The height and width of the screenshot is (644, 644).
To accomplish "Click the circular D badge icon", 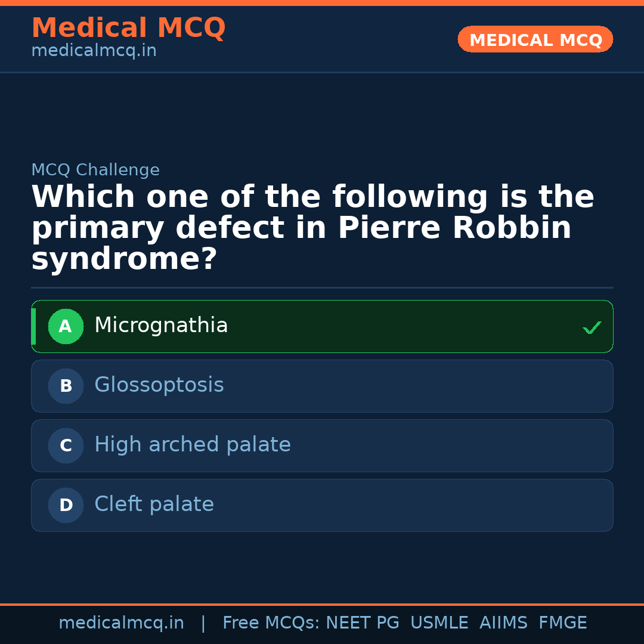I will pyautogui.click(x=66, y=505).
